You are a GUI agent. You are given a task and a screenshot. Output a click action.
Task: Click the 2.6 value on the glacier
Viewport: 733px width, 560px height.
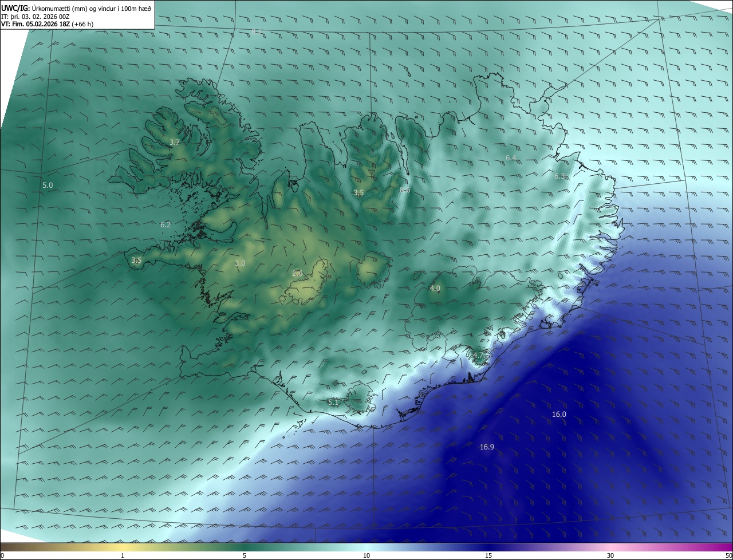tap(297, 273)
